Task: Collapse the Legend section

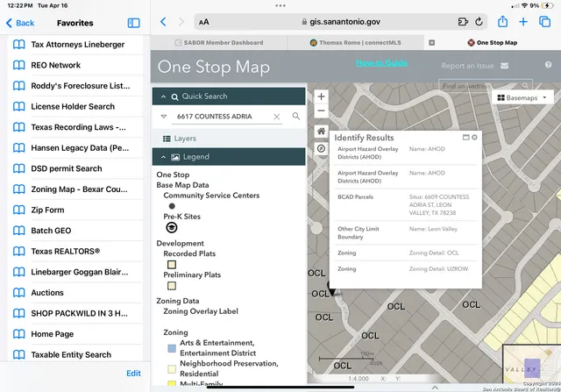Action: point(163,157)
